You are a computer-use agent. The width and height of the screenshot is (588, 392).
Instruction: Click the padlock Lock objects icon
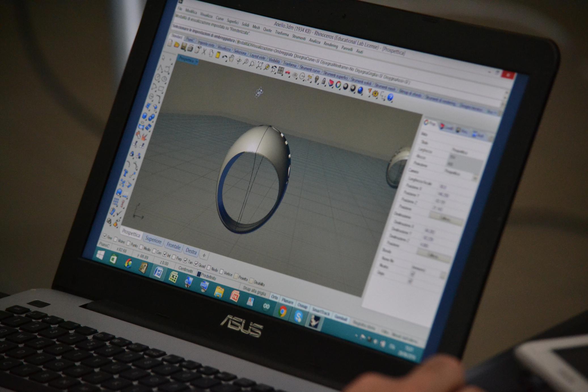coord(324,82)
